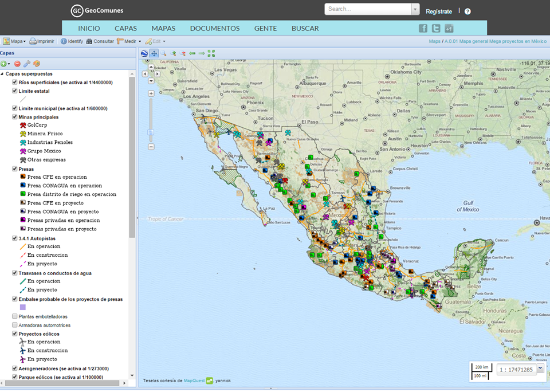Click the plus zoom-in button on map
This screenshot has width=550, height=392.
coord(151,93)
